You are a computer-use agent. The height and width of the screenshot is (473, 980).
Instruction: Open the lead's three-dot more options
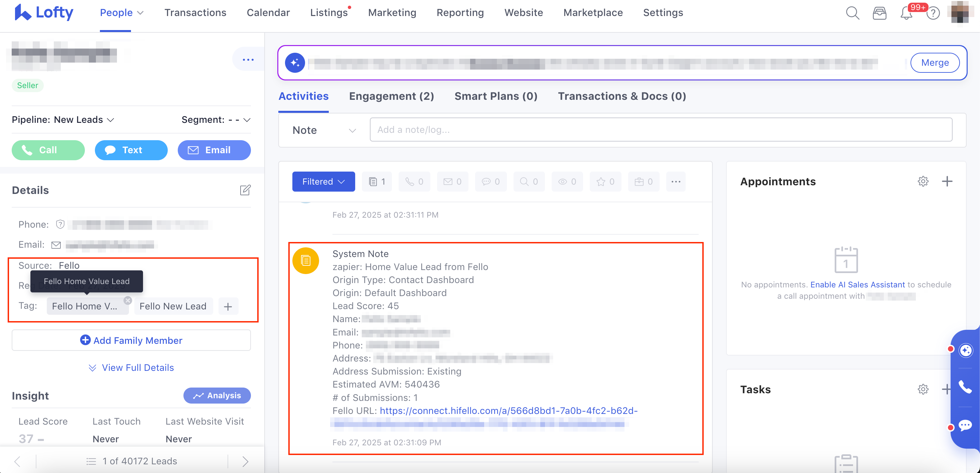(248, 60)
